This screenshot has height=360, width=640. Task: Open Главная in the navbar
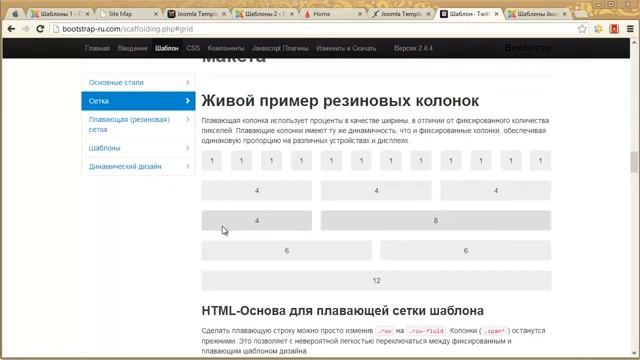(97, 48)
